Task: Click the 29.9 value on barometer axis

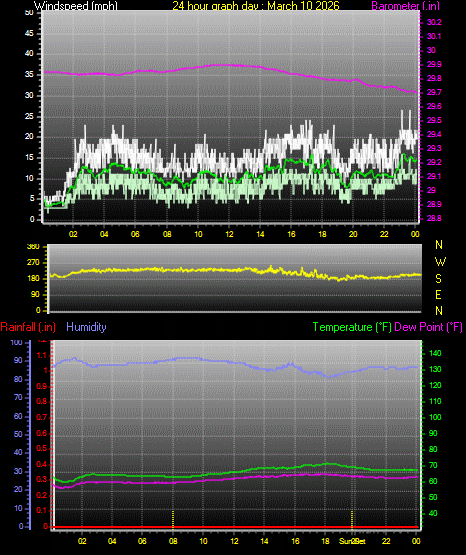Action: coord(434,64)
